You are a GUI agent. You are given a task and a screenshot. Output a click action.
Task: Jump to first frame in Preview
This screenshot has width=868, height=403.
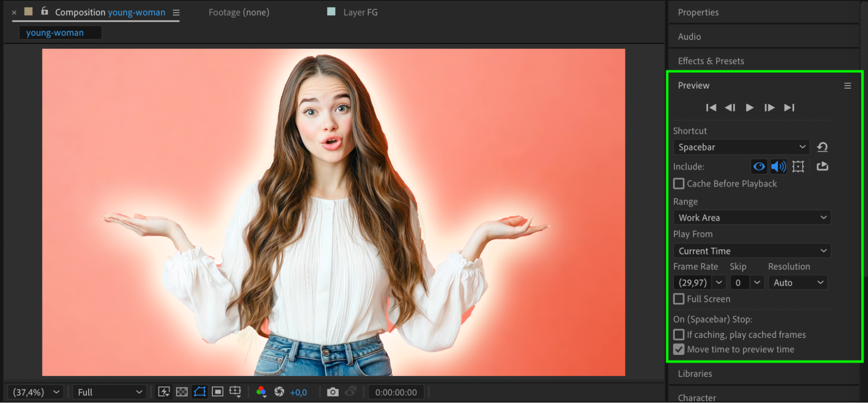(711, 108)
